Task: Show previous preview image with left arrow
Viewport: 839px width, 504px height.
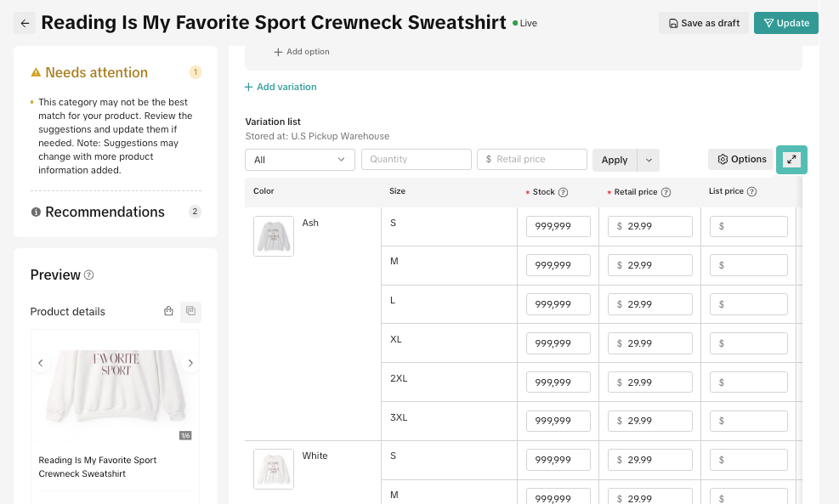Action: [x=40, y=363]
